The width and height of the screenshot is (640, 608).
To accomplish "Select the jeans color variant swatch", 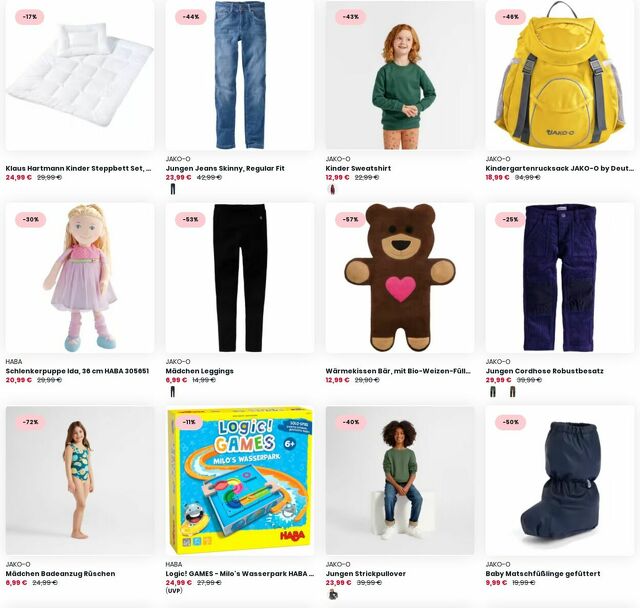I will pos(173,189).
